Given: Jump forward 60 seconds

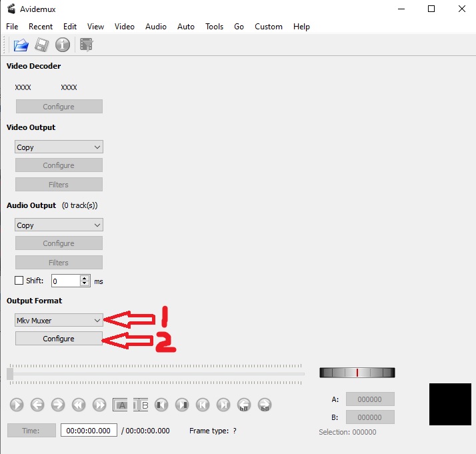Looking at the screenshot, I should pos(265,405).
